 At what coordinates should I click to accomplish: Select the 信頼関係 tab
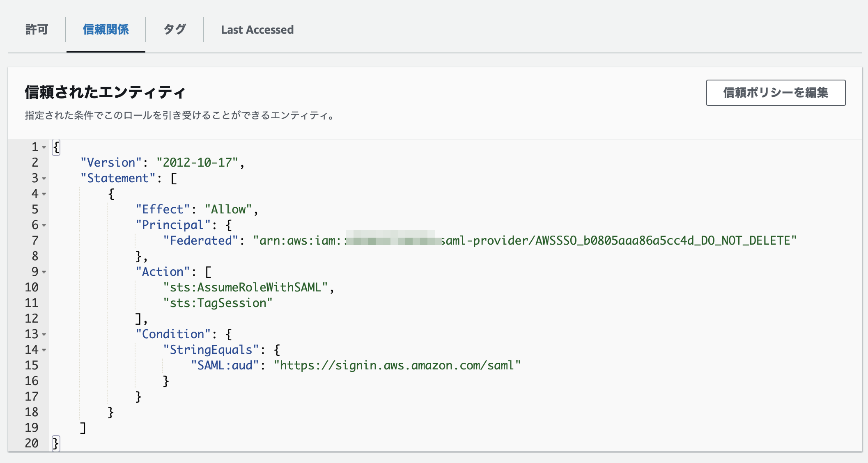point(106,30)
